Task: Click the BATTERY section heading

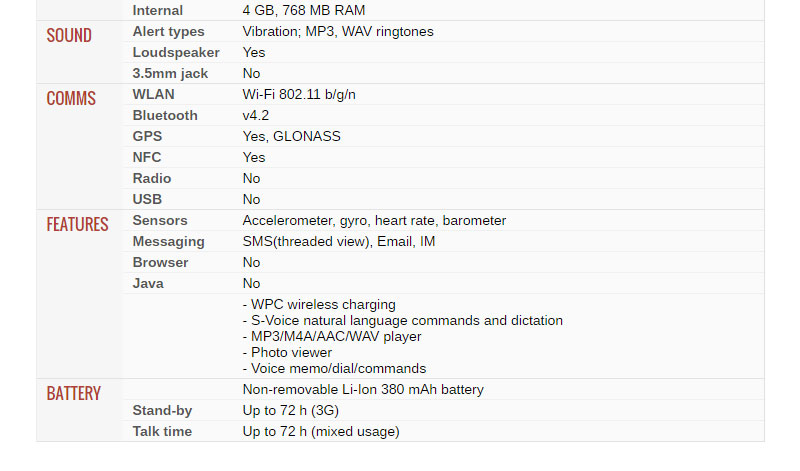Action: (x=73, y=393)
